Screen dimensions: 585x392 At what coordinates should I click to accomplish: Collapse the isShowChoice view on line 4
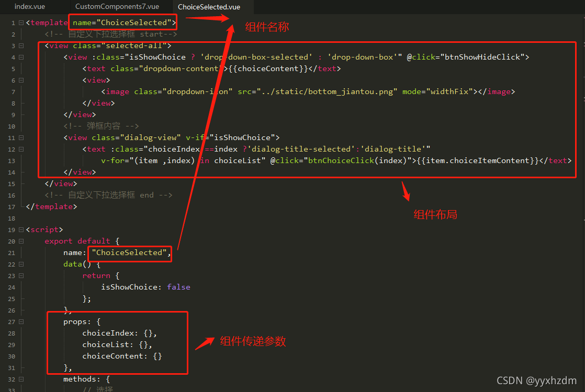click(x=21, y=57)
